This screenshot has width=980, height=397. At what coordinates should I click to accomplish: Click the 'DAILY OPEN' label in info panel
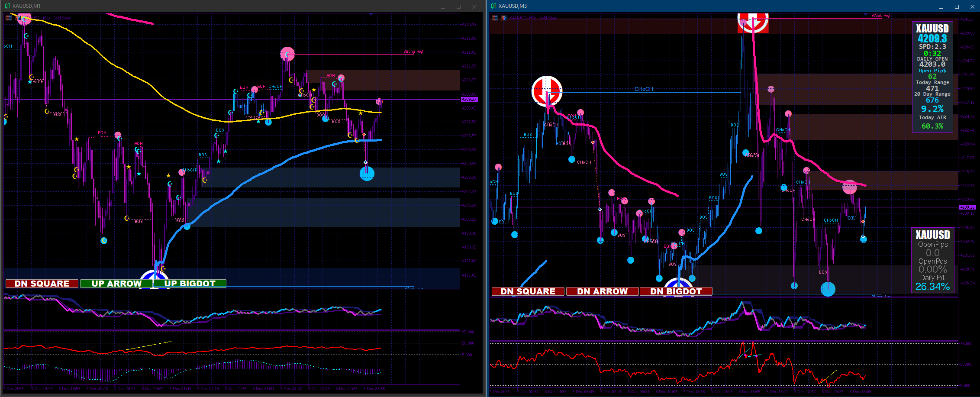coord(932,59)
